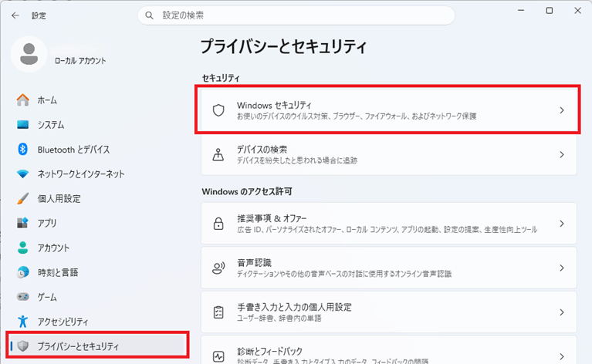Click the アクセシビリティ figure icon
Viewport: 592px width, 364px height.
tap(22, 322)
